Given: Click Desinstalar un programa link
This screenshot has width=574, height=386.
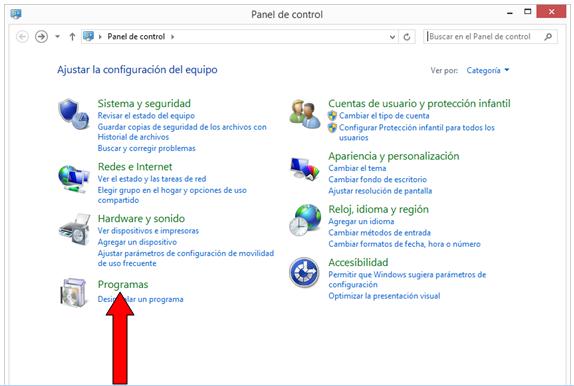Looking at the screenshot, I should tap(141, 299).
